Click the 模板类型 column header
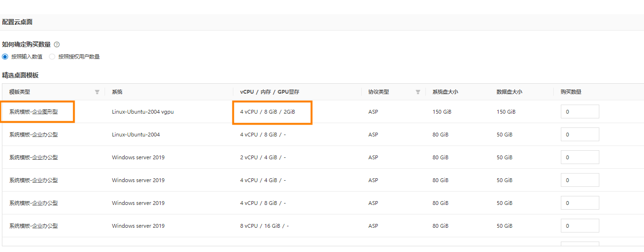This screenshot has height=252, width=644. pyautogui.click(x=19, y=92)
